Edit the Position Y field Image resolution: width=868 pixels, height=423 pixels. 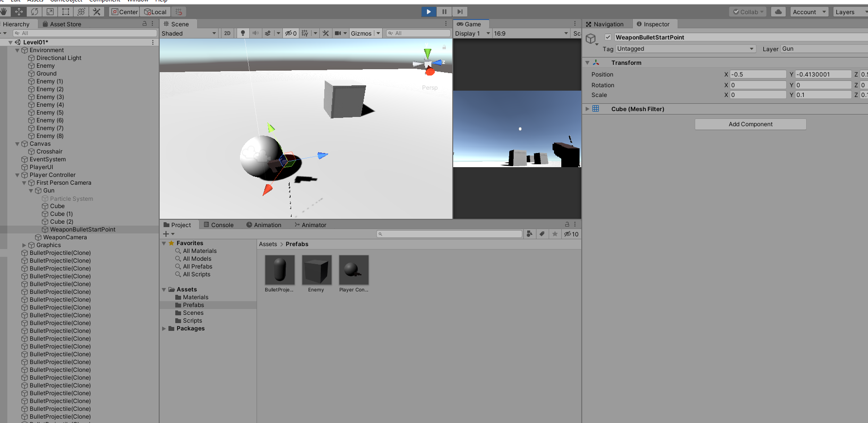click(x=823, y=74)
